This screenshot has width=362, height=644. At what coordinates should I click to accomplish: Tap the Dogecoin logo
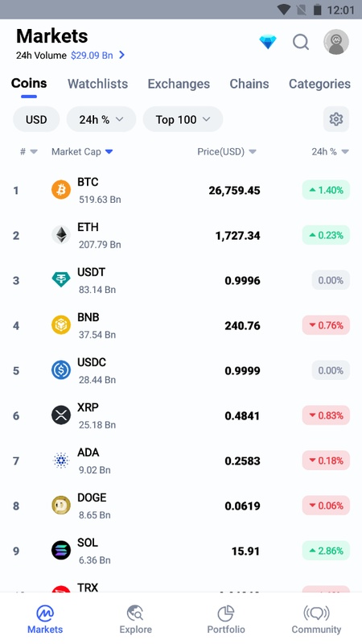[x=61, y=506]
